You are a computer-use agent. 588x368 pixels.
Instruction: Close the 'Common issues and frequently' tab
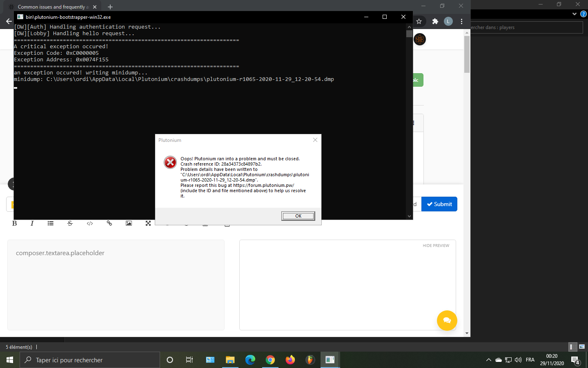coord(95,7)
